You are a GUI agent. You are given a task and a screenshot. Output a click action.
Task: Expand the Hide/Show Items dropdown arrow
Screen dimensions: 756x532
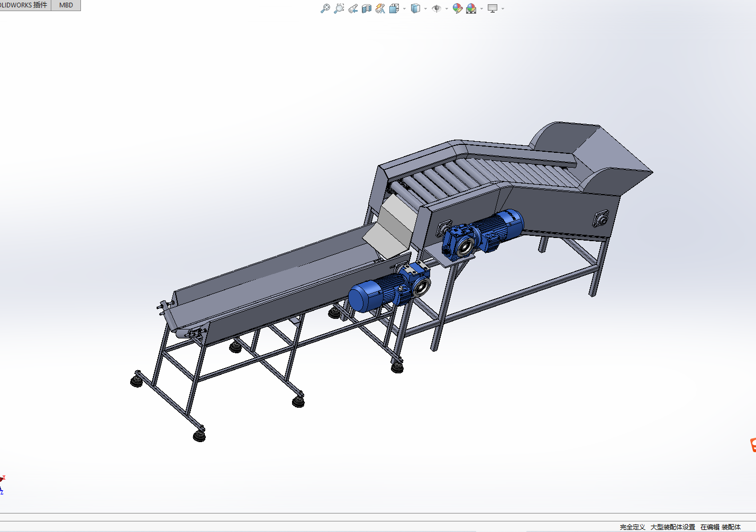click(447, 8)
